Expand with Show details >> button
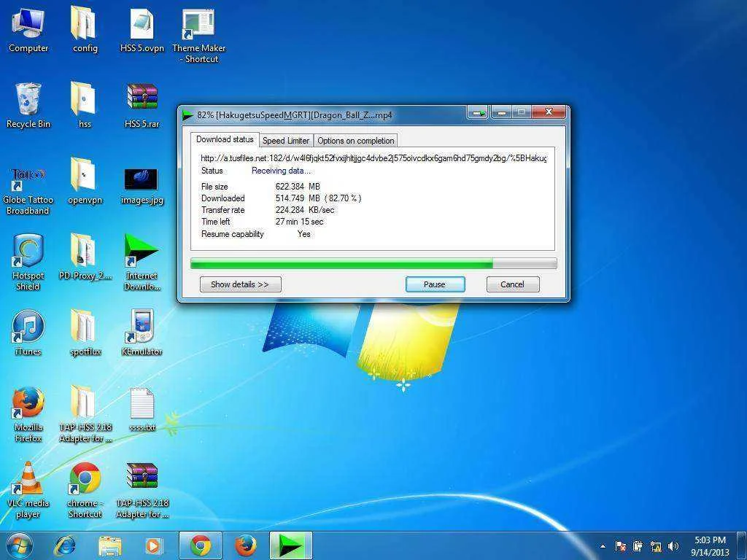The image size is (747, 560). pyautogui.click(x=240, y=284)
